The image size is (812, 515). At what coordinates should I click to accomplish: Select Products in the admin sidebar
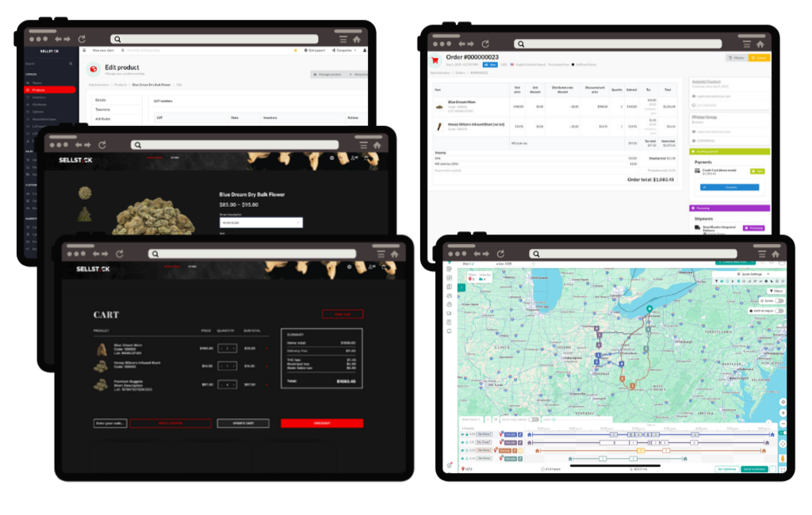pos(49,90)
